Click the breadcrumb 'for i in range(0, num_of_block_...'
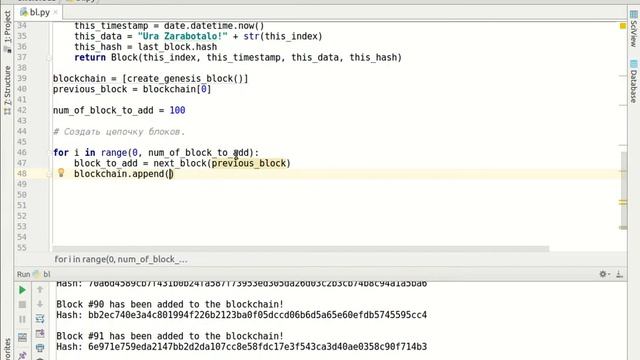This screenshot has width=640, height=360. point(121,259)
